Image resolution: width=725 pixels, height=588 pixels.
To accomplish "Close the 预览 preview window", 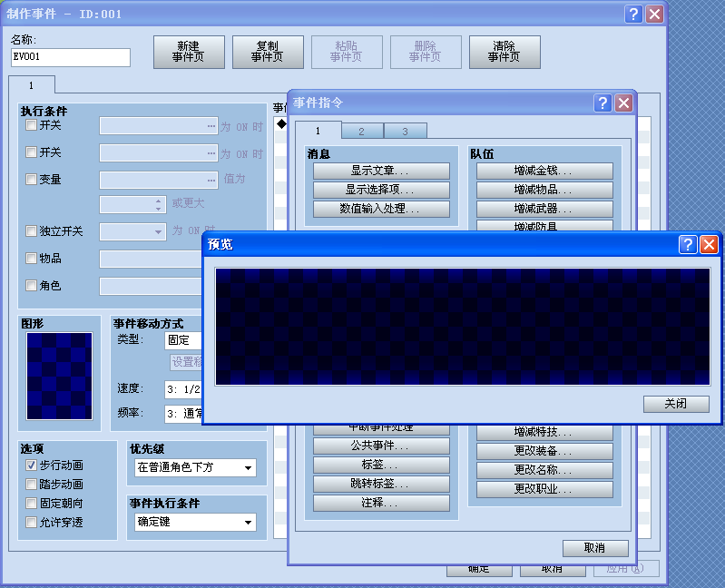I will (709, 244).
